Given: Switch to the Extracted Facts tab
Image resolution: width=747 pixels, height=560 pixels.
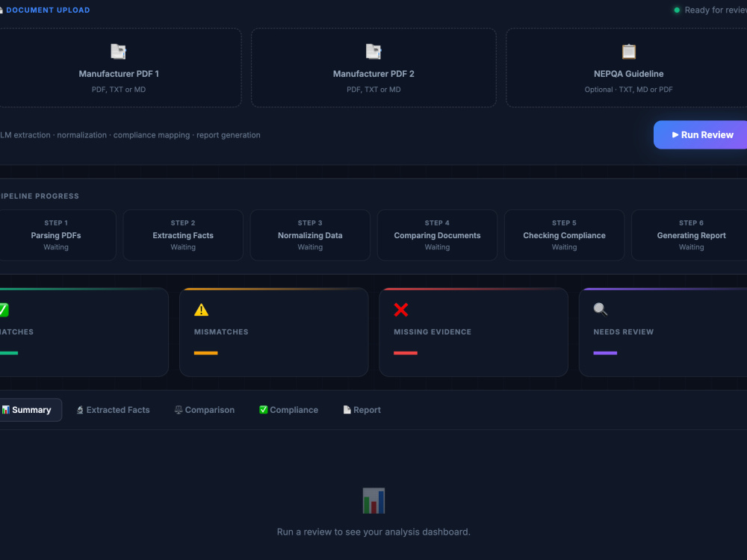Looking at the screenshot, I should tap(114, 410).
